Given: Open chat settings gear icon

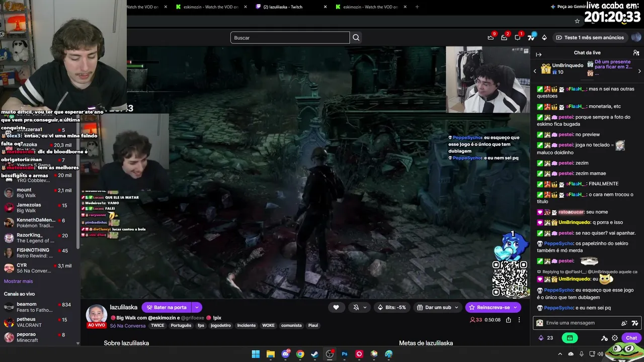Looking at the screenshot, I should pyautogui.click(x=615, y=338).
